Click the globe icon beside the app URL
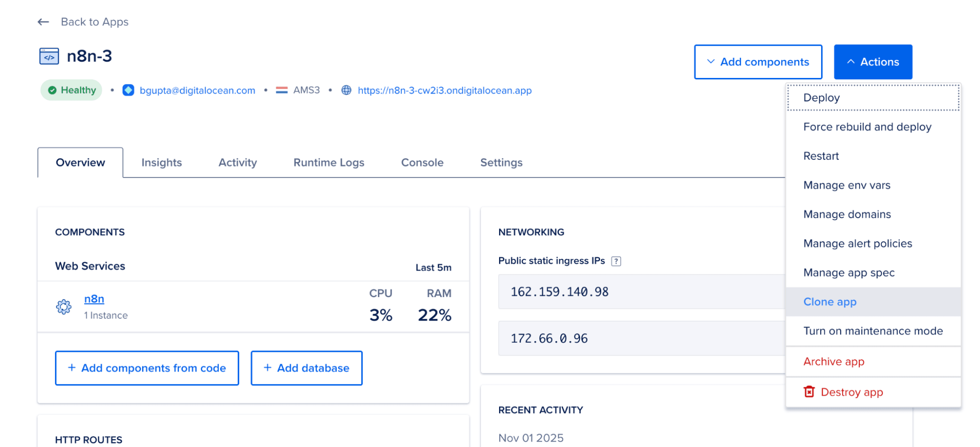The height and width of the screenshot is (447, 980). point(346,90)
